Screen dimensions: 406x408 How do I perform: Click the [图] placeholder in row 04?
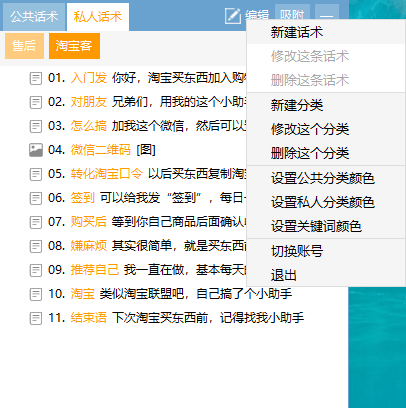click(x=146, y=150)
